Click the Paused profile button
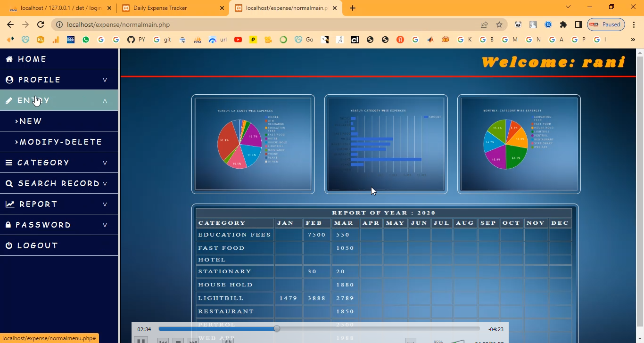 [606, 24]
